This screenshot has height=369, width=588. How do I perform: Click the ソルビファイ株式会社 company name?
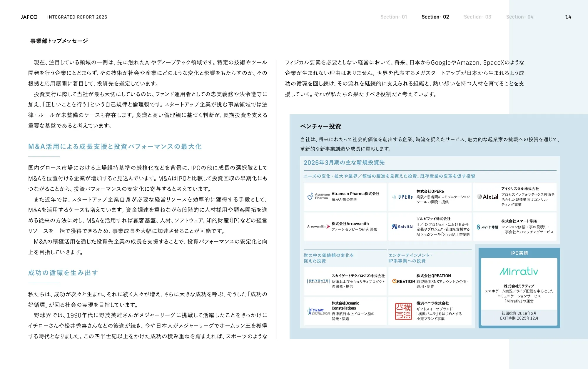(433, 219)
